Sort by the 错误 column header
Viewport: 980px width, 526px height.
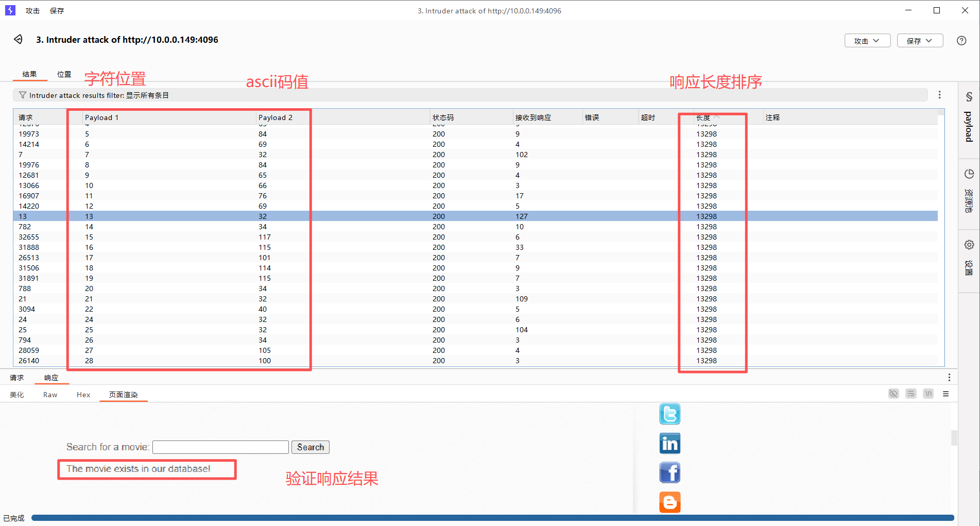click(610, 117)
